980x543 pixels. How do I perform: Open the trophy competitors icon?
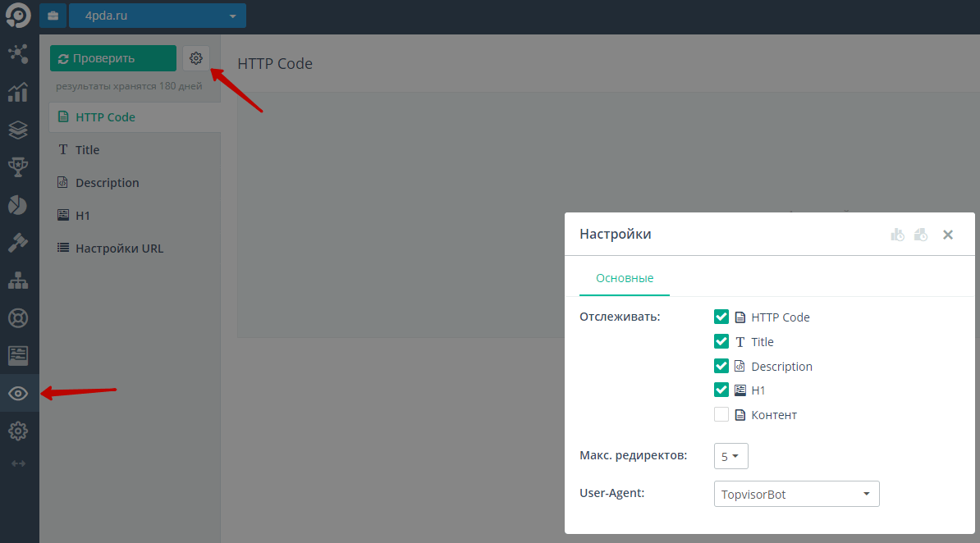pos(18,167)
